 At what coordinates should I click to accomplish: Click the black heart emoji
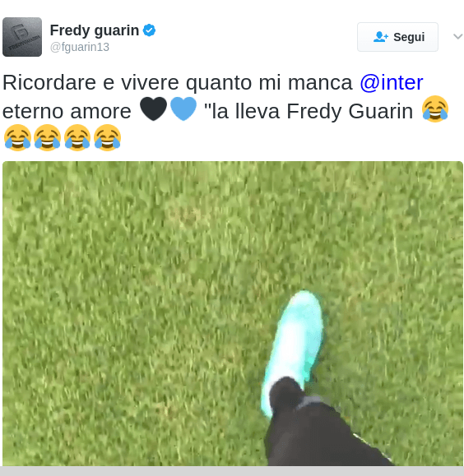tap(154, 109)
